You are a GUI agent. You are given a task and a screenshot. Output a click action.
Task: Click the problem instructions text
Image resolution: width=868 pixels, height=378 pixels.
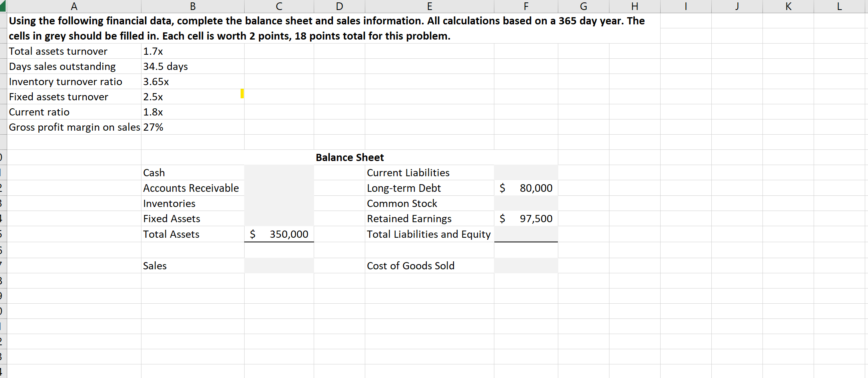pyautogui.click(x=327, y=28)
